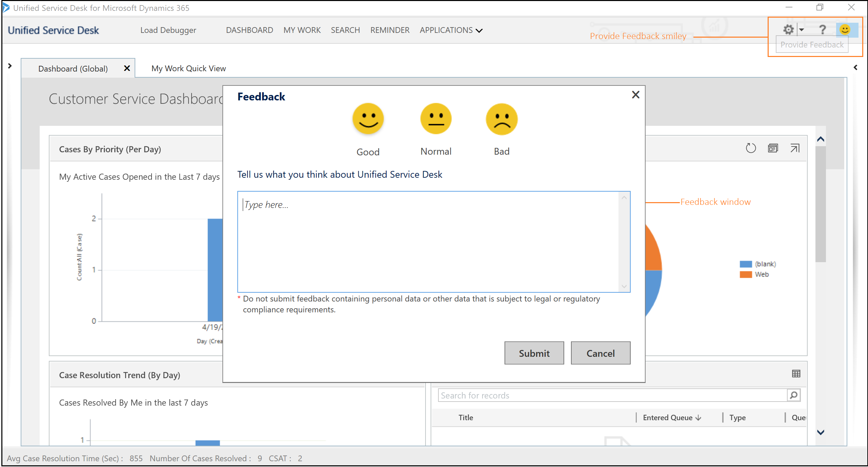The height and width of the screenshot is (467, 868).
Task: Click the Submit button in Feedback
Action: pos(533,353)
